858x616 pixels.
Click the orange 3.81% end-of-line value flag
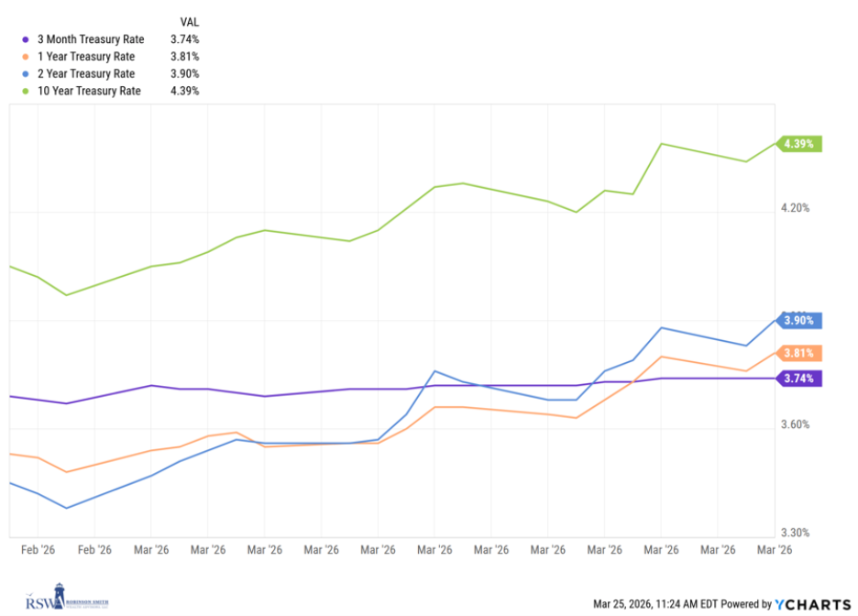click(x=801, y=353)
